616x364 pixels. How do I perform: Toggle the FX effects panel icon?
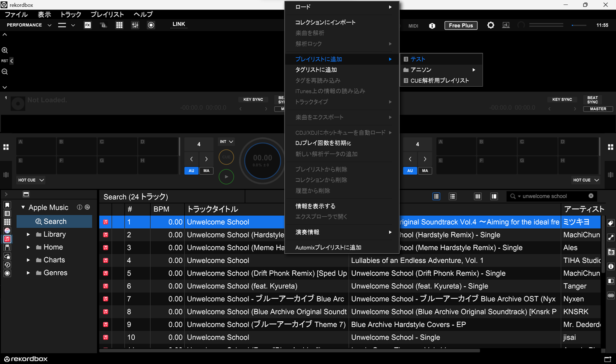87,25
